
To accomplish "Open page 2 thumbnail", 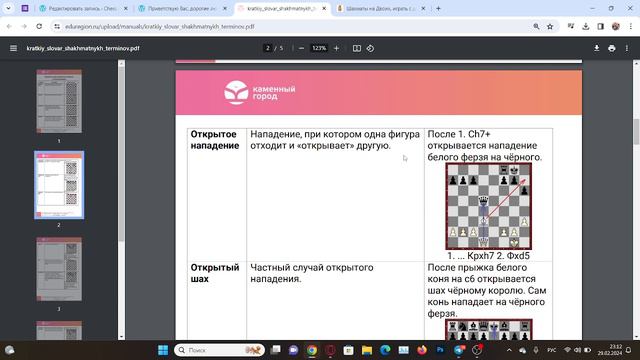I will coord(59,185).
